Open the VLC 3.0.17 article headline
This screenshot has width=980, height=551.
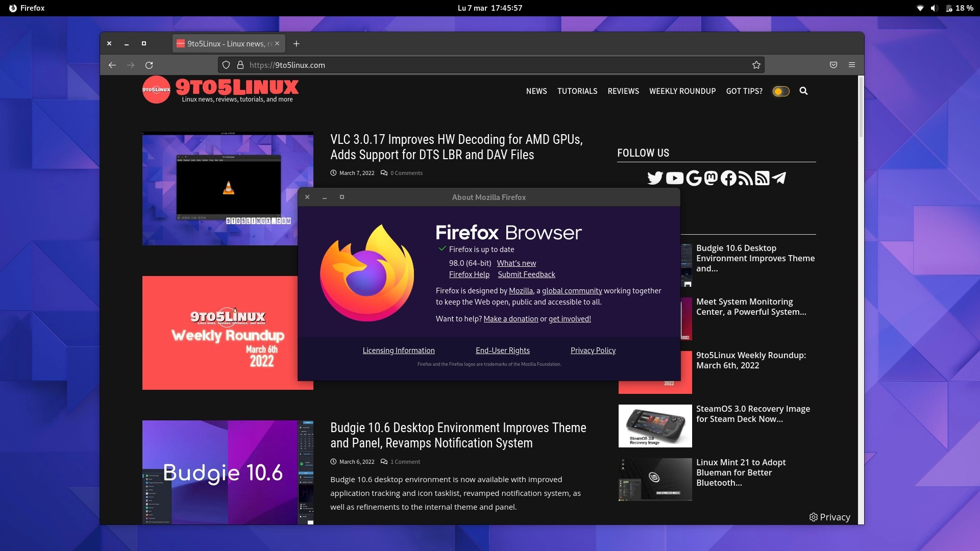456,147
